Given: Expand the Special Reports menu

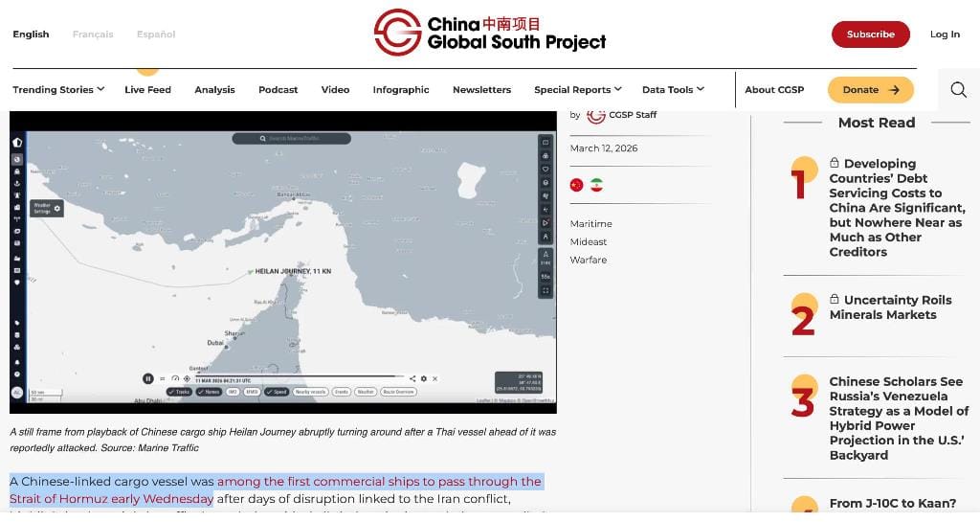Looking at the screenshot, I should 577,90.
